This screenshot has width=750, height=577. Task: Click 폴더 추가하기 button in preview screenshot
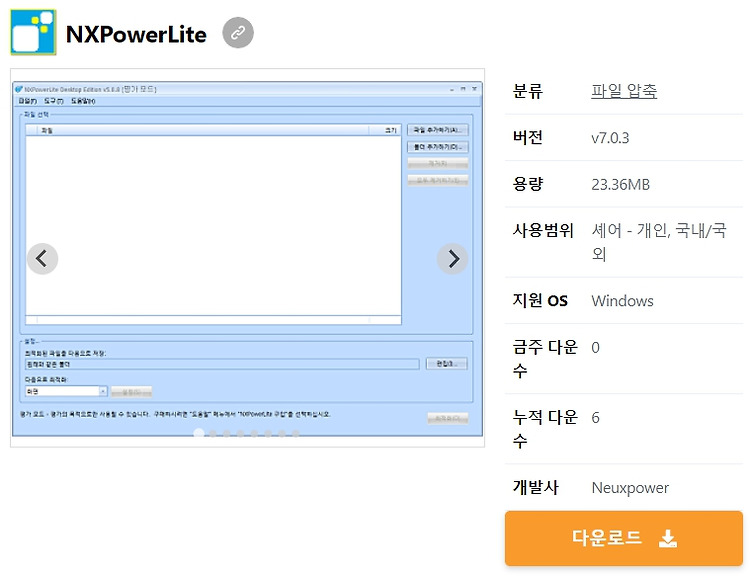point(438,147)
